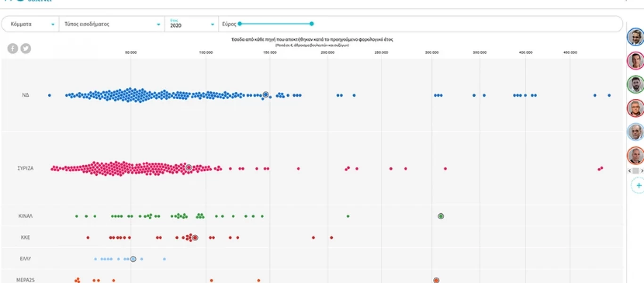Viewport: 644px width, 283px height.
Task: Click the plus icon to add a person
Action: click(638, 185)
